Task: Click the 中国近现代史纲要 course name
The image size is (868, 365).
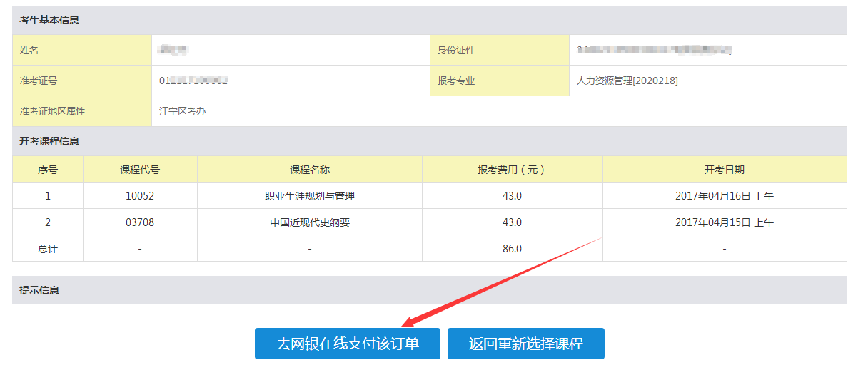Action: 309,222
